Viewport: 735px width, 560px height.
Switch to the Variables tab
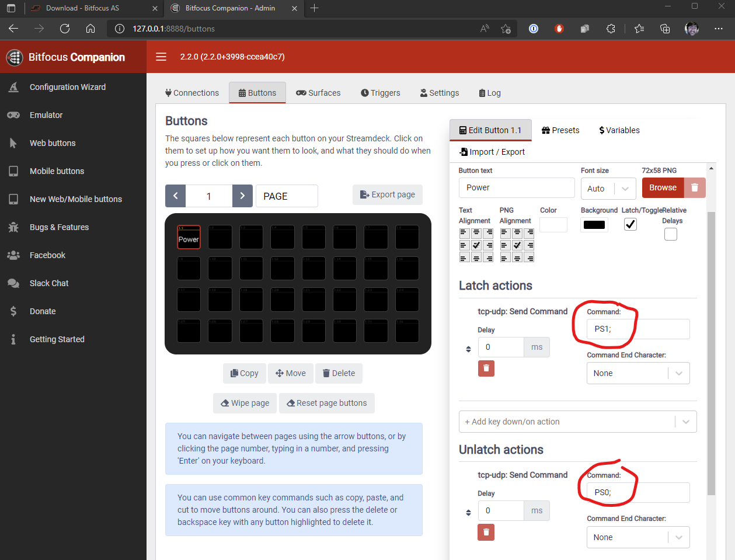(x=619, y=130)
